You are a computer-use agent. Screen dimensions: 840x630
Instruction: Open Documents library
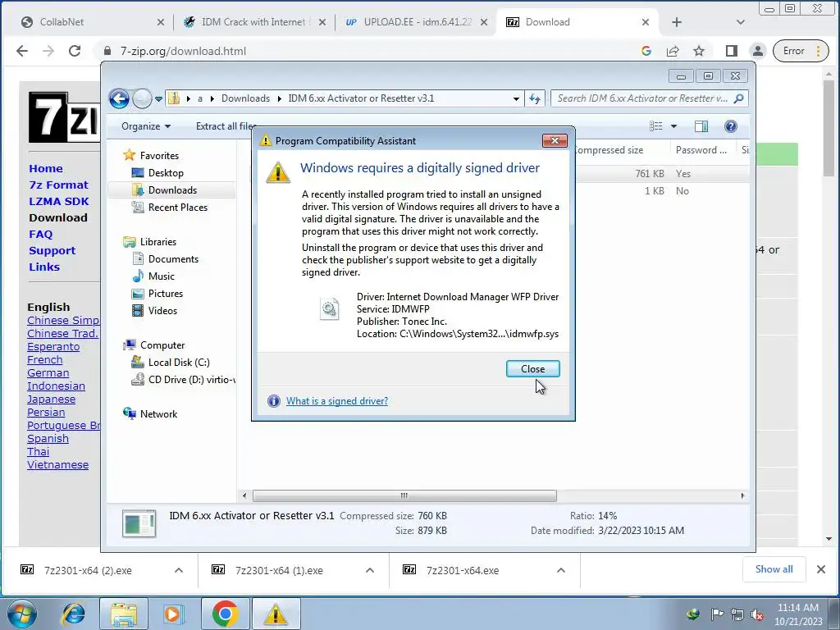[x=173, y=258]
